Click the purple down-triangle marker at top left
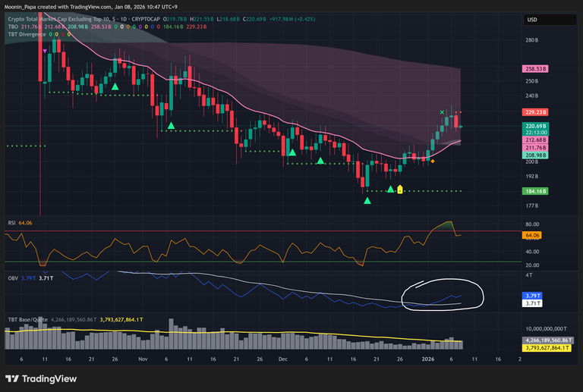This screenshot has height=392, width=583. [45, 51]
